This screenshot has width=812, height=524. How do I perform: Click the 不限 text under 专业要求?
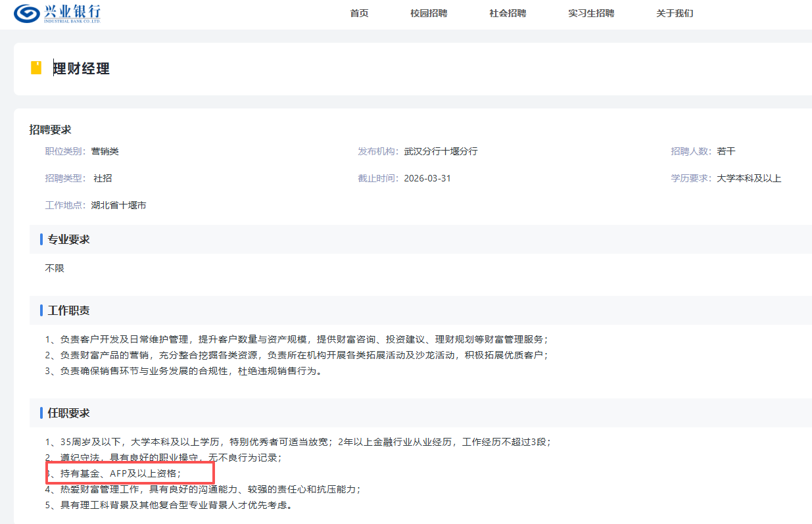click(55, 268)
